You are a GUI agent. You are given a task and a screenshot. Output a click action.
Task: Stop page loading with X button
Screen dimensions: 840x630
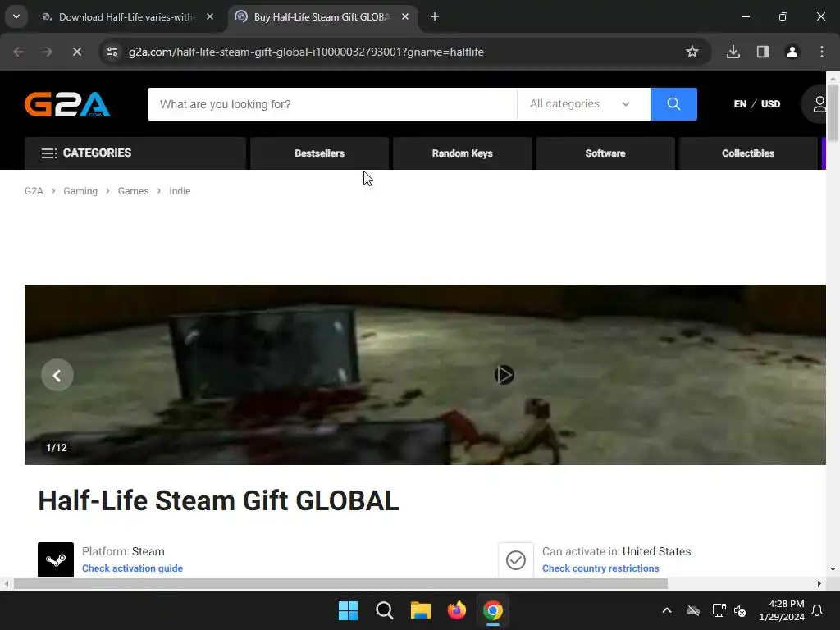(76, 52)
